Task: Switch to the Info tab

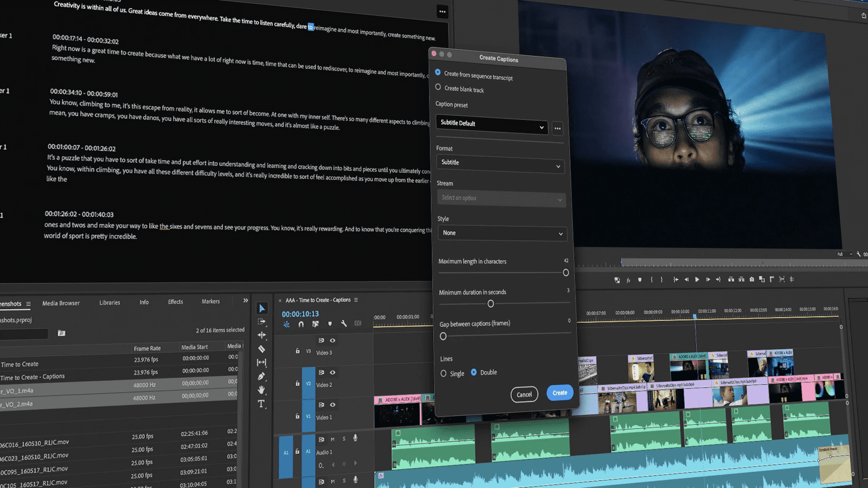Action: pyautogui.click(x=144, y=302)
